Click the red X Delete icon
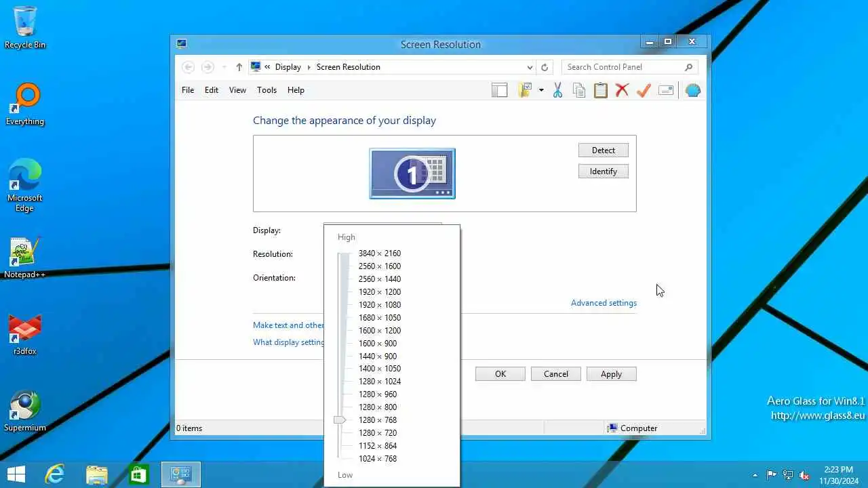The image size is (868, 488). pyautogui.click(x=622, y=90)
